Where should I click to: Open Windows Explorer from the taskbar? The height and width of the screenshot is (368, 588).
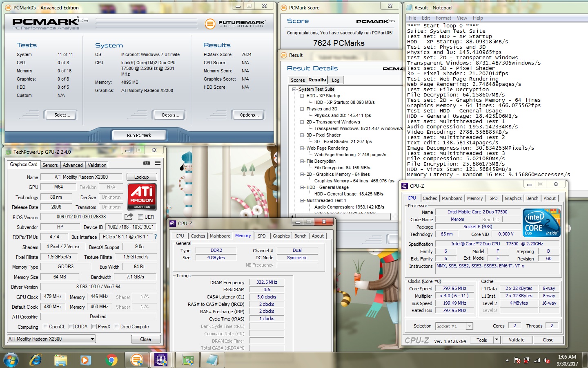(x=61, y=360)
